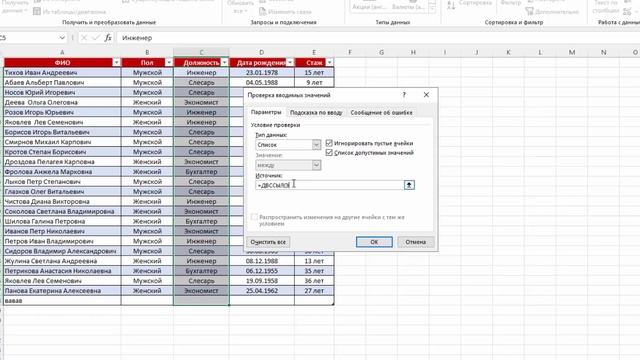Click the Отмена button
Image resolution: width=640 pixels, height=360 pixels.
point(416,242)
